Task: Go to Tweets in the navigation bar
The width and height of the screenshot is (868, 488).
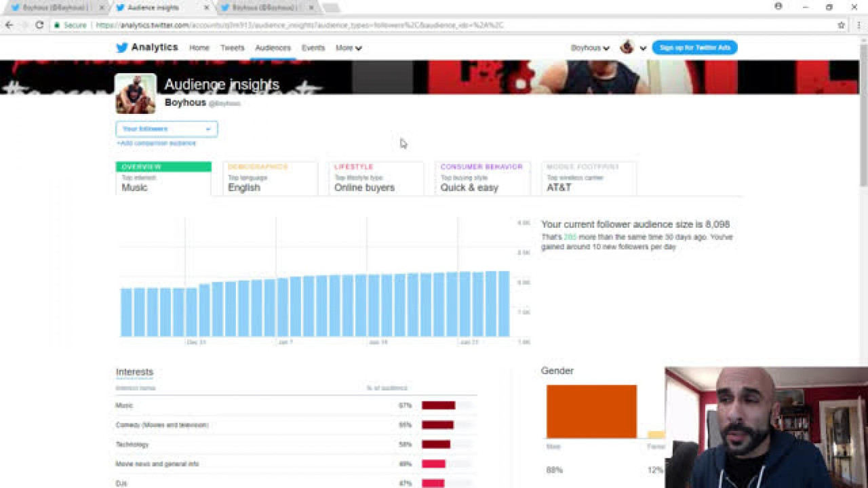Action: pos(232,48)
